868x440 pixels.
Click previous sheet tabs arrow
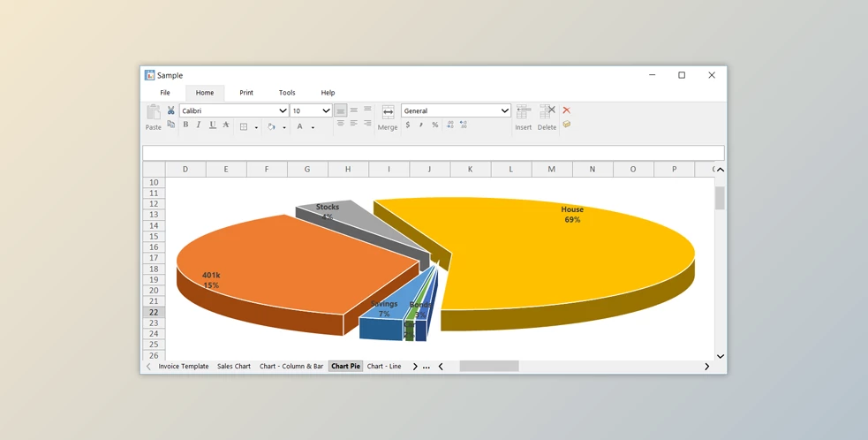coord(148,367)
